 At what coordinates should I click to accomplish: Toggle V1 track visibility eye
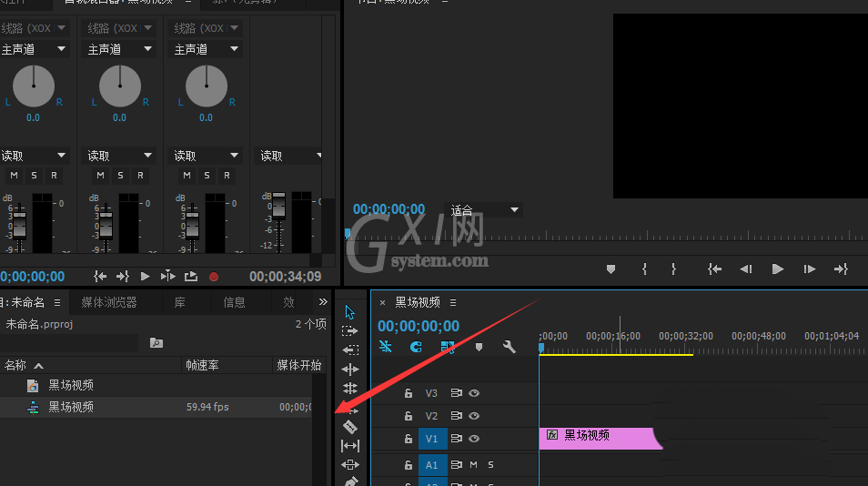[x=474, y=439]
